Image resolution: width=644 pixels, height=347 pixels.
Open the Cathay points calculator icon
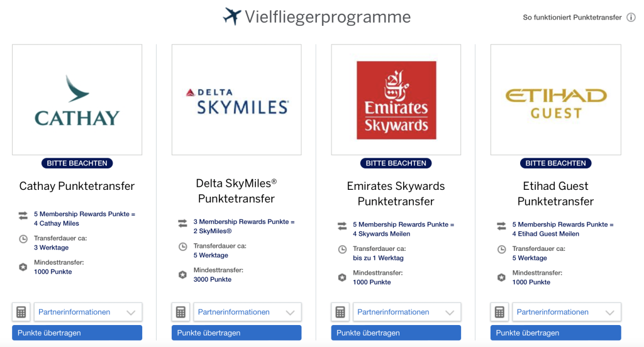tap(21, 312)
